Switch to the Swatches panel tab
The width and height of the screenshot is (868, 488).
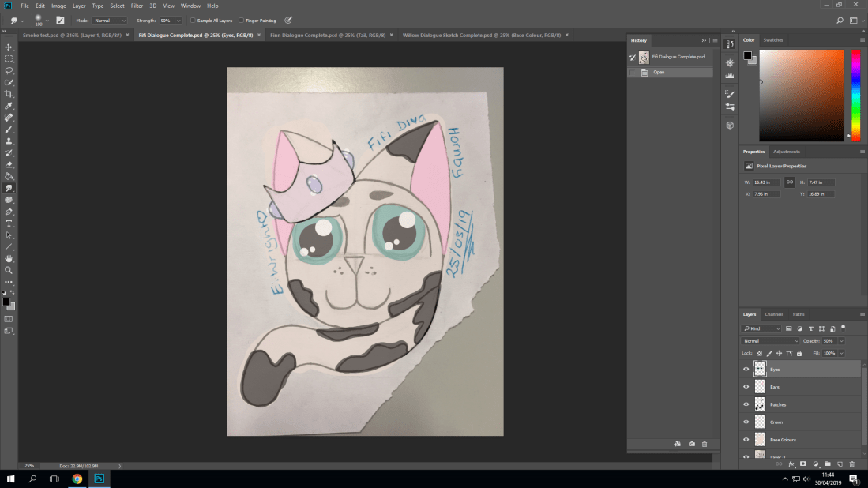(773, 39)
